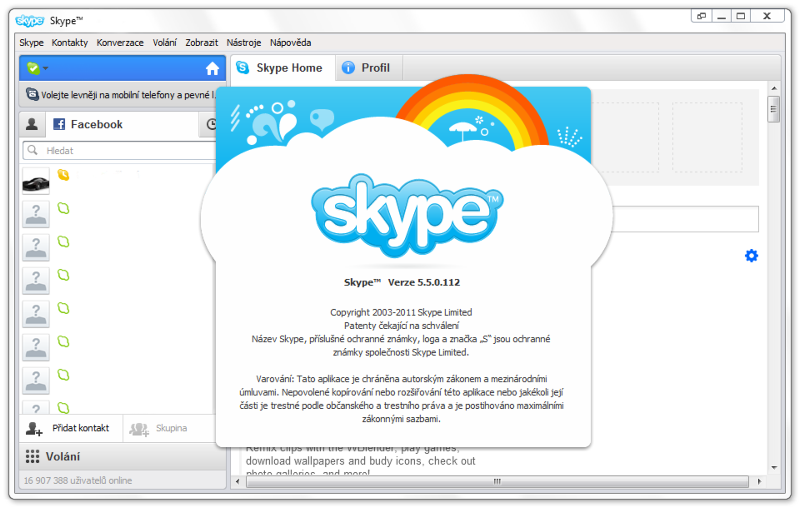Click the status bar text input field
Image resolution: width=800 pixels, height=508 pixels.
tap(685, 219)
